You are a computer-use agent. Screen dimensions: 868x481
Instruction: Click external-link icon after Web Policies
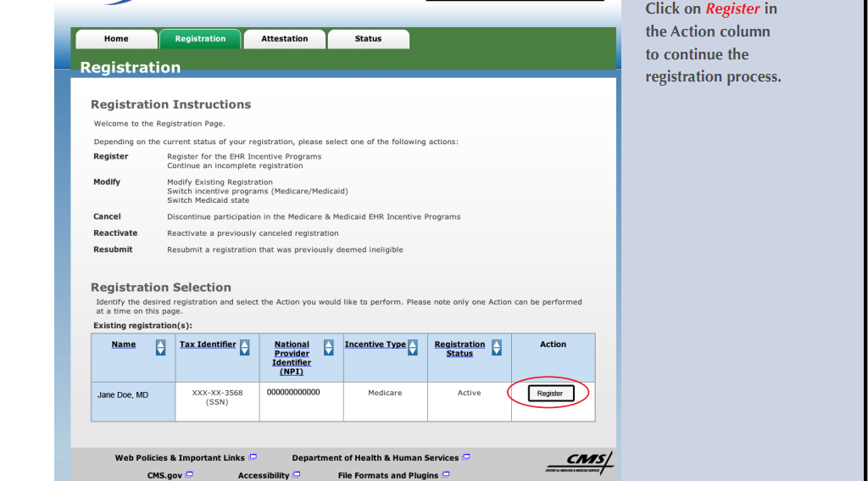click(x=253, y=457)
